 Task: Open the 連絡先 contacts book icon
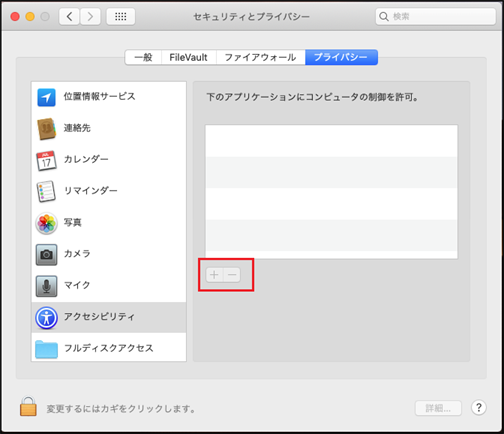click(46, 129)
